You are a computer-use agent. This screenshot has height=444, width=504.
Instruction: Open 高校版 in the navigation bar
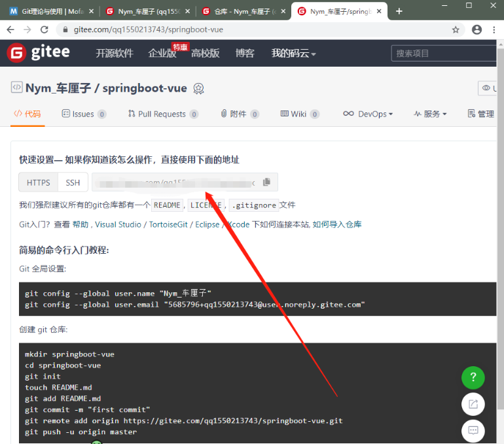(x=206, y=53)
